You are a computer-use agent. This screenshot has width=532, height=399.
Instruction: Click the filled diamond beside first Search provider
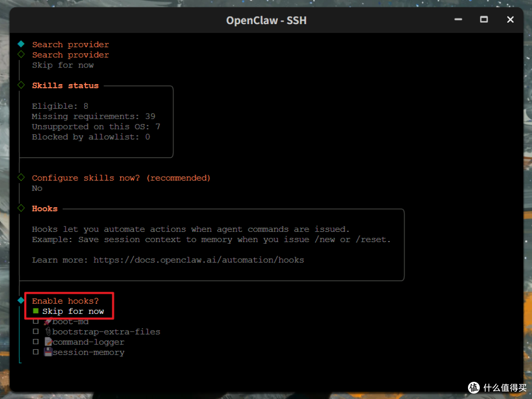pyautogui.click(x=21, y=44)
